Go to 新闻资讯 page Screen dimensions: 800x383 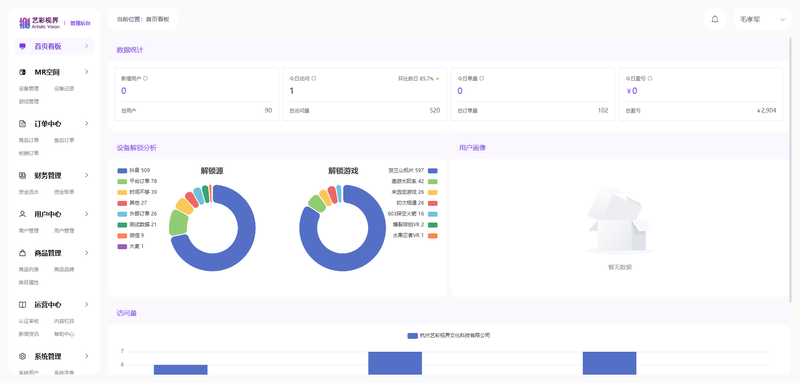click(29, 334)
